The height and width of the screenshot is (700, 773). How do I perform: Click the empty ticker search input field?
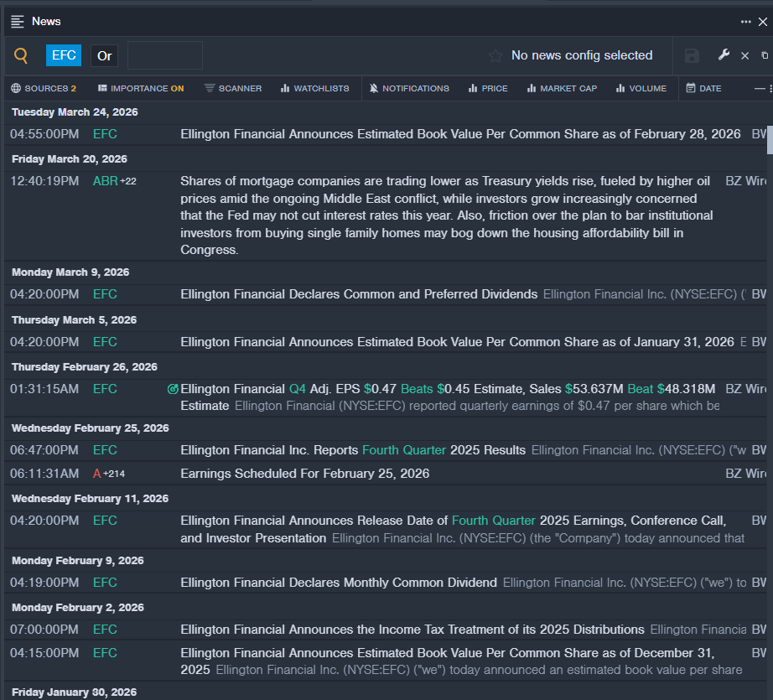pos(164,55)
